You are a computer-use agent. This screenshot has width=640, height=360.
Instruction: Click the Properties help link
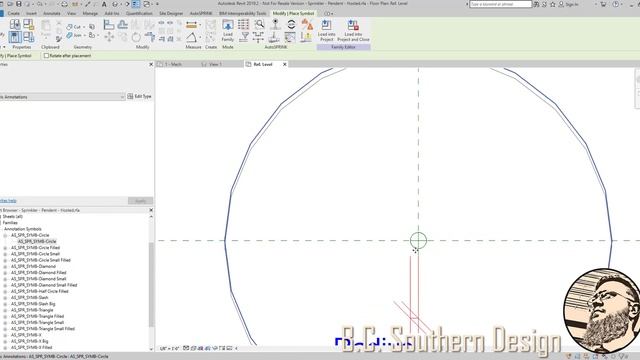point(8,201)
